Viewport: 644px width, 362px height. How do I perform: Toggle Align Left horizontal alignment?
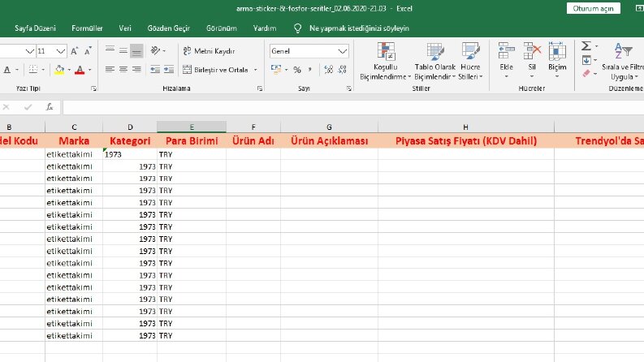pos(110,69)
